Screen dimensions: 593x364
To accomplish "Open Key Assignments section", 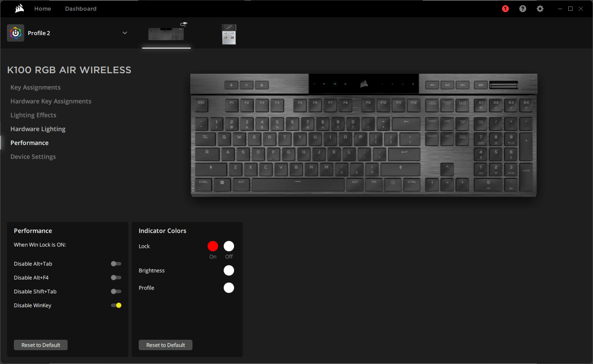I will click(x=36, y=88).
